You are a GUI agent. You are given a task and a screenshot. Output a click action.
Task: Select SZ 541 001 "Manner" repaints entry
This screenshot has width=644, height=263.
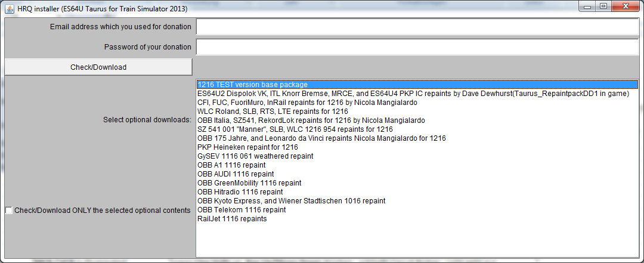(417, 129)
